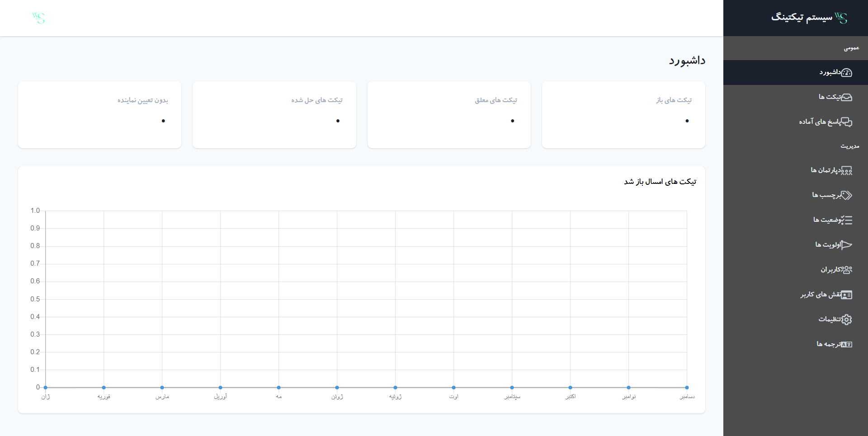Viewport: 868px width, 436px height.
Task: Open اولویت ها in sidebar
Action: (796, 245)
